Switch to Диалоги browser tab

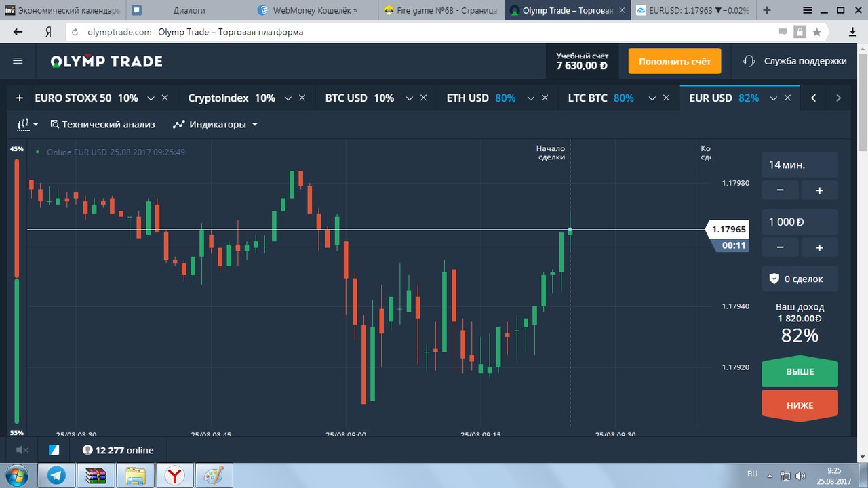[x=189, y=10]
